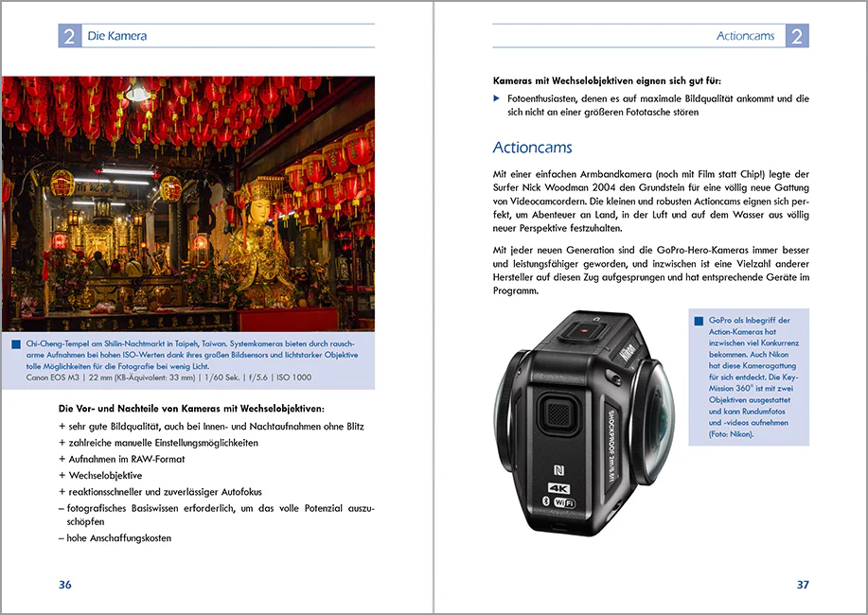
Task: Click '+ zahlreiche manuelle Einstellungsmöglichkeiten' item
Action: click(x=158, y=443)
